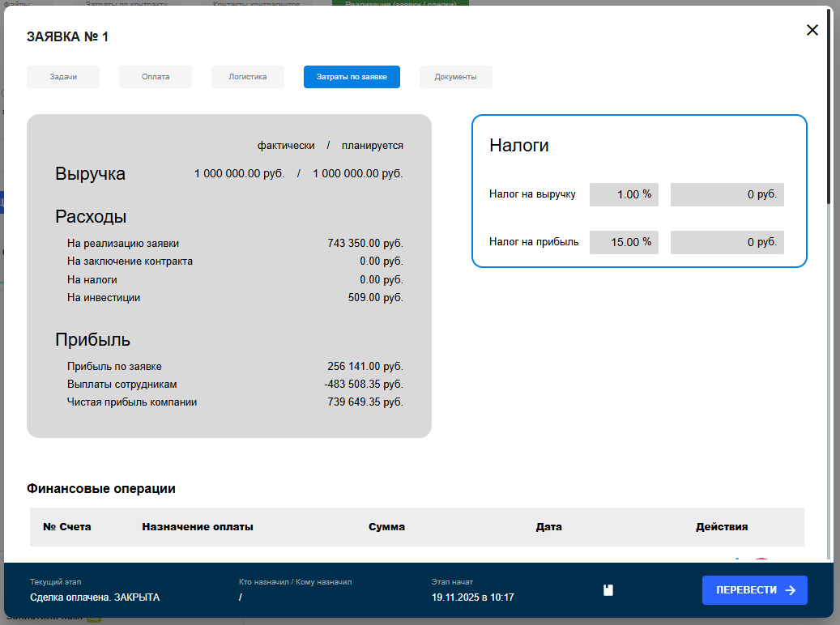The image size is (840, 625).
Task: Close the Заявка № 1 dialog
Action: tap(812, 30)
